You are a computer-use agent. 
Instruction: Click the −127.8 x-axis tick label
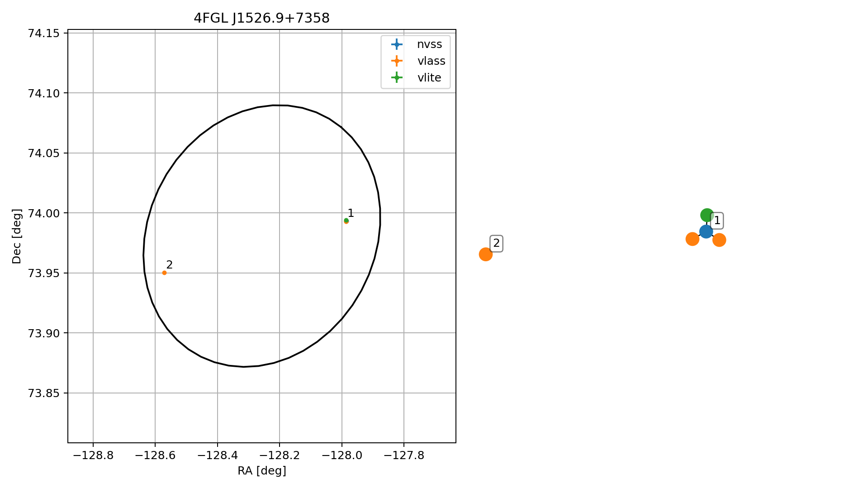tap(403, 455)
